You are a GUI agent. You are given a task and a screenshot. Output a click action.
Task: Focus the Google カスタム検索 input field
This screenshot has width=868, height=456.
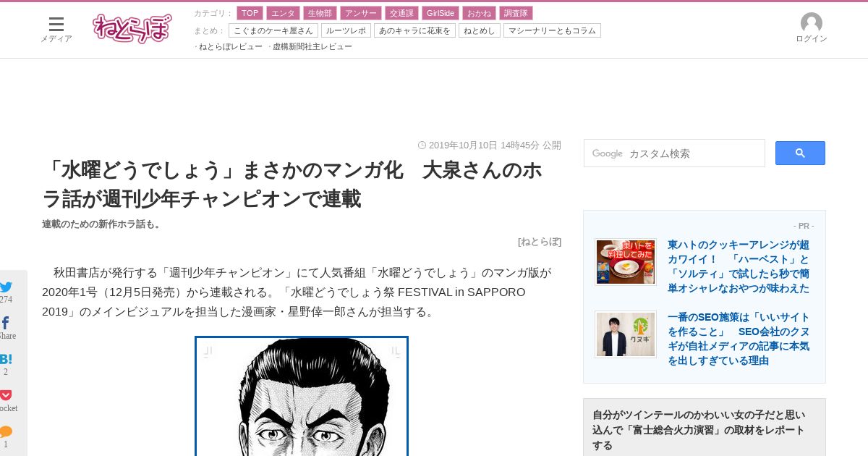pyautogui.click(x=674, y=153)
